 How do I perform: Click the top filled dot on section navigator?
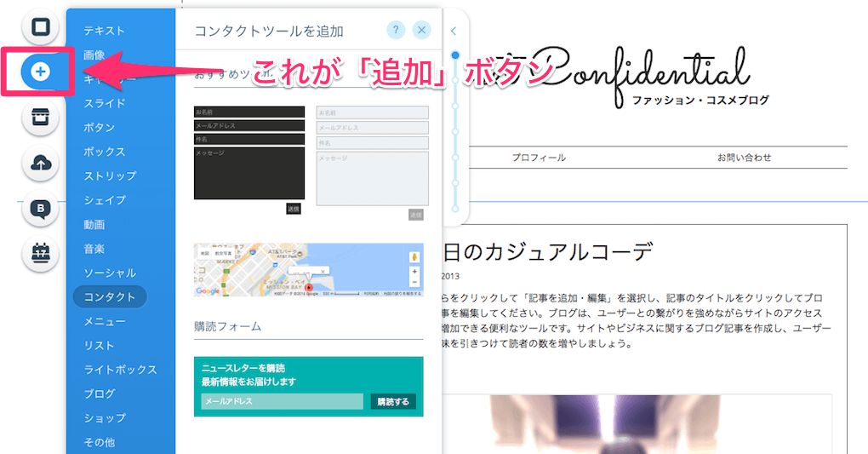[x=455, y=55]
